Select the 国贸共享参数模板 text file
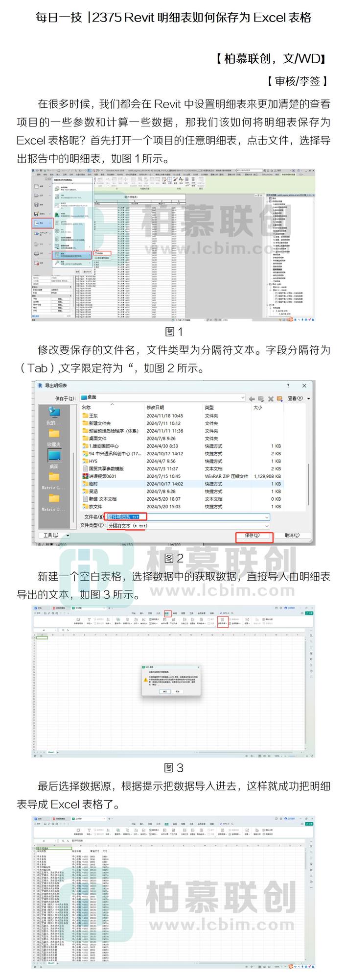The image size is (347, 980). click(x=182, y=468)
